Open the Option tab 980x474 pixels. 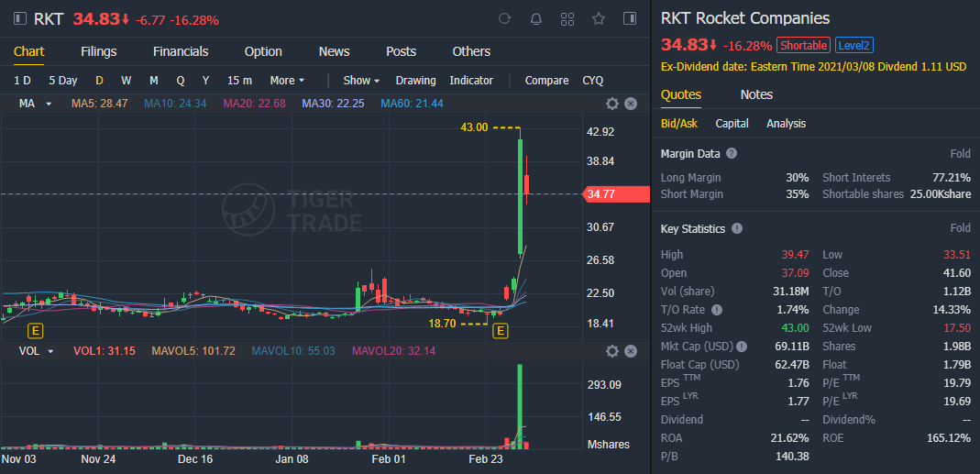pyautogui.click(x=263, y=51)
